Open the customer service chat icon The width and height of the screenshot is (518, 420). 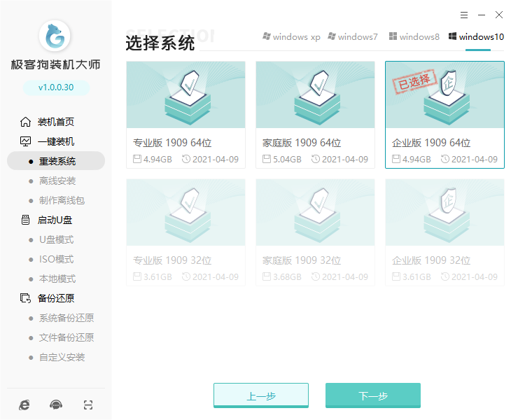(x=56, y=405)
